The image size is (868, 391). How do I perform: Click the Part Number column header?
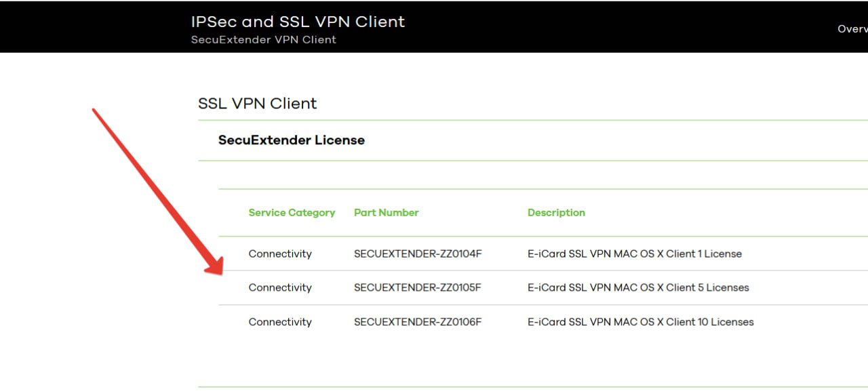click(386, 213)
